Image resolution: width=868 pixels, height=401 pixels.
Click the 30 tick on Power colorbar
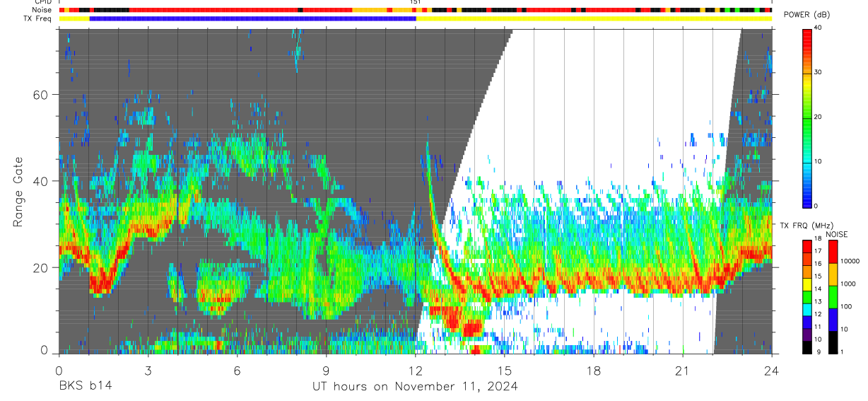coord(819,72)
